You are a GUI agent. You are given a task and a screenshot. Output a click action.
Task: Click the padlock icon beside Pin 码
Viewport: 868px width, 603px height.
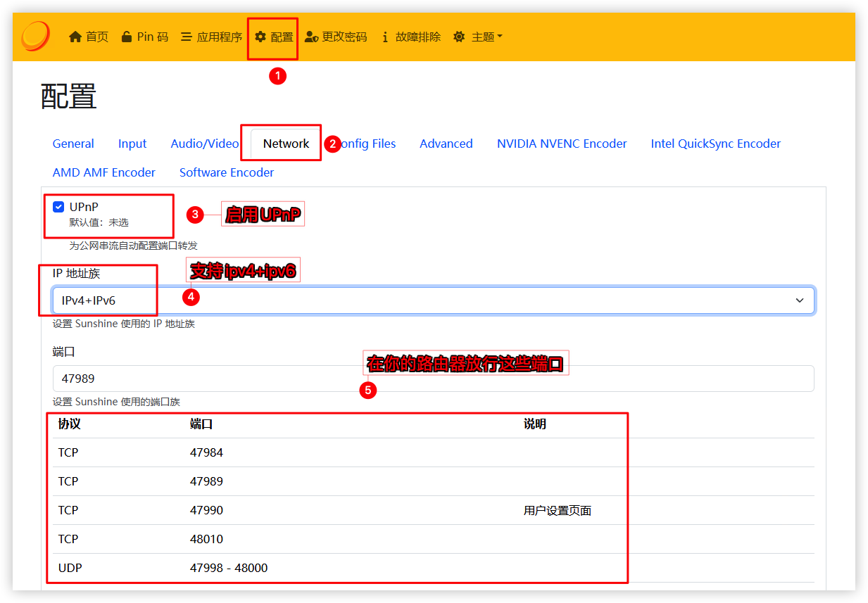[127, 37]
